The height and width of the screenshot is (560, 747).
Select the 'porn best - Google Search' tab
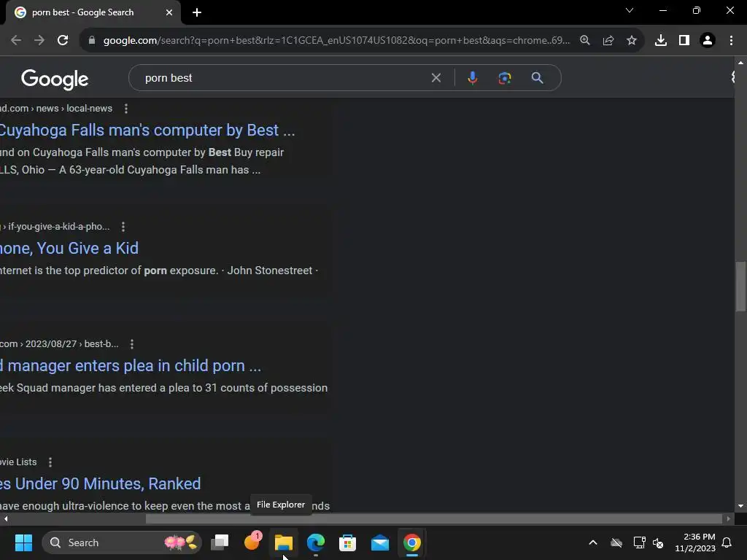pos(93,12)
